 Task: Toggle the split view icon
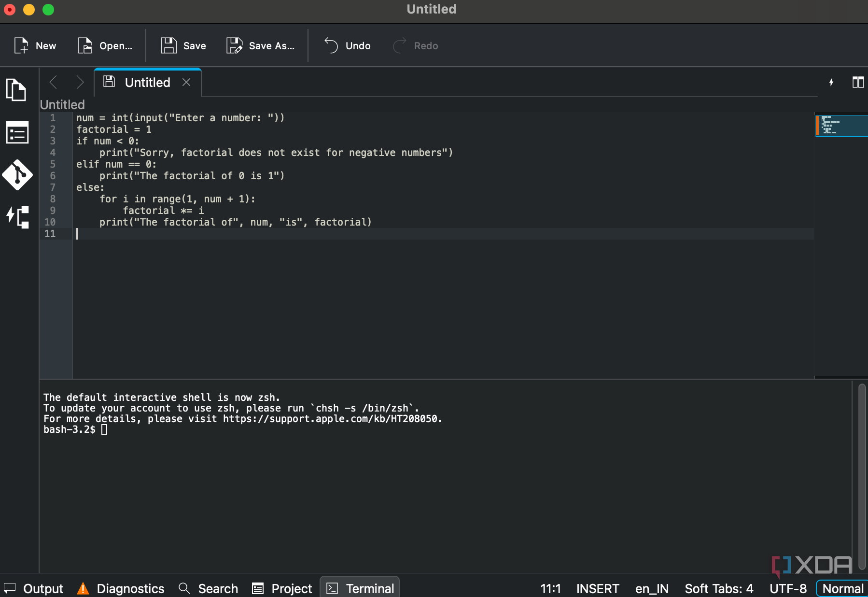point(858,82)
